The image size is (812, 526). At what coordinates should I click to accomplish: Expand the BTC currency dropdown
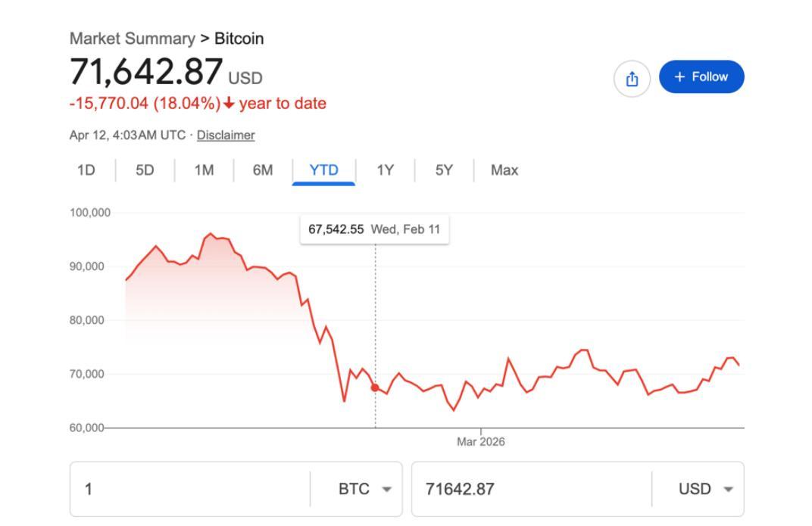tap(364, 489)
